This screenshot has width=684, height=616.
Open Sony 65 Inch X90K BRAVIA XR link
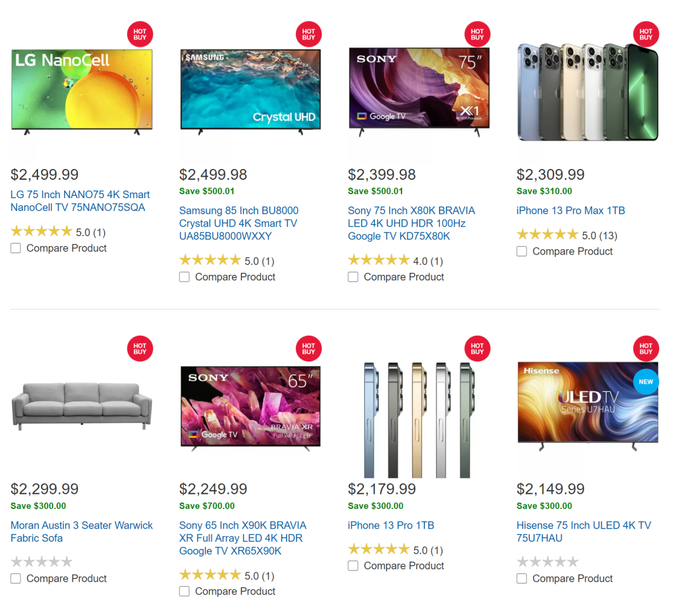pyautogui.click(x=243, y=538)
